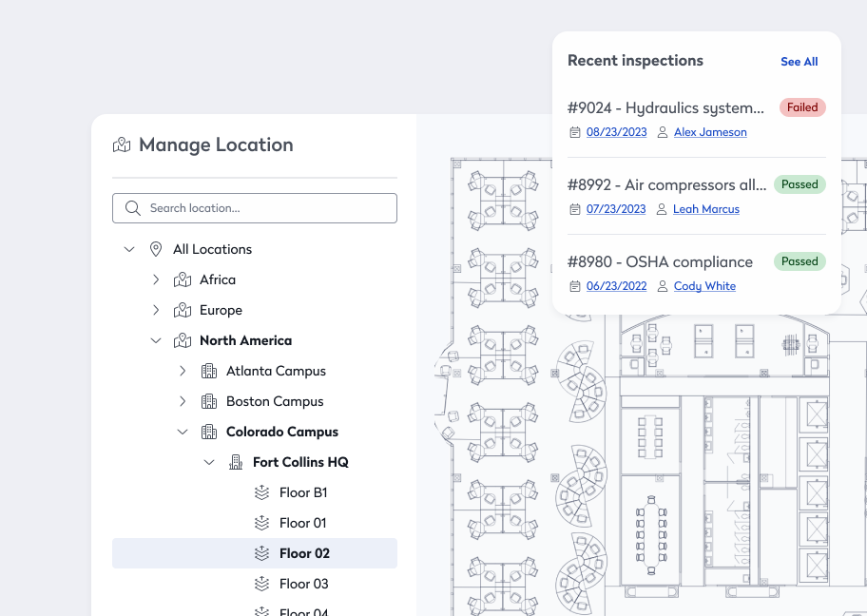This screenshot has width=867, height=616.
Task: Select All Locations in the tree
Action: click(212, 249)
